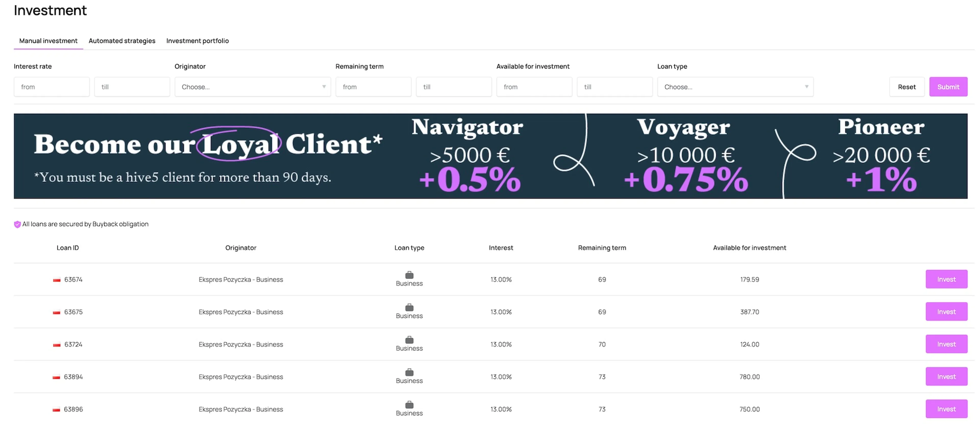
Task: Click Business briefcase icon for loan 63896
Action: pos(409,405)
